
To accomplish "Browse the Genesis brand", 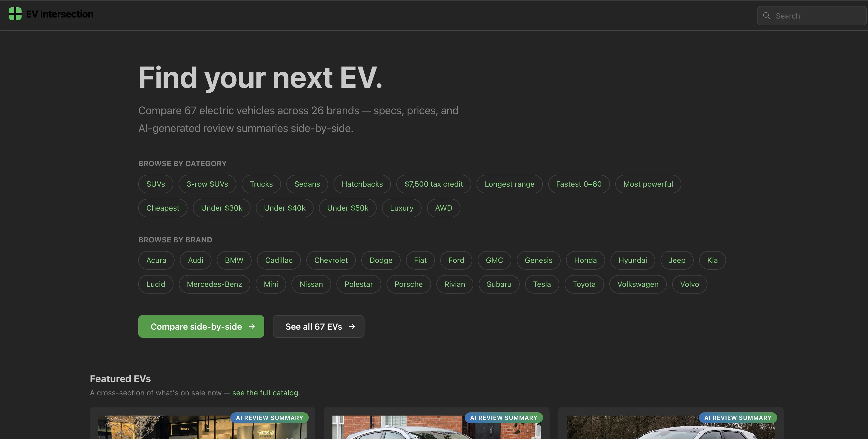I will (539, 260).
